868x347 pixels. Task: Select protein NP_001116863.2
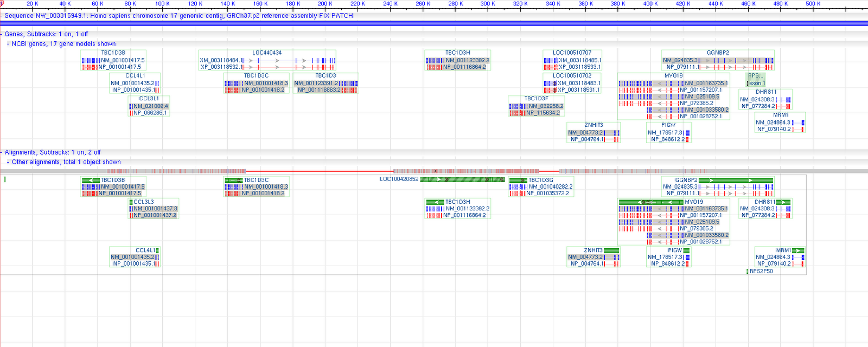click(x=320, y=90)
